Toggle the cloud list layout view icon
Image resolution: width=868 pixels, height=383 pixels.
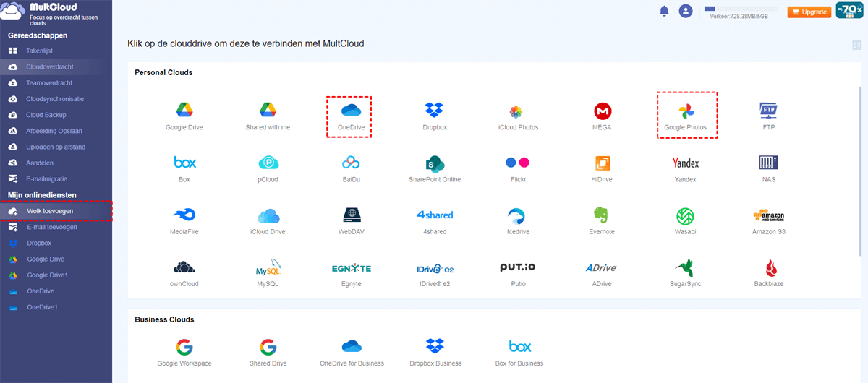click(857, 46)
